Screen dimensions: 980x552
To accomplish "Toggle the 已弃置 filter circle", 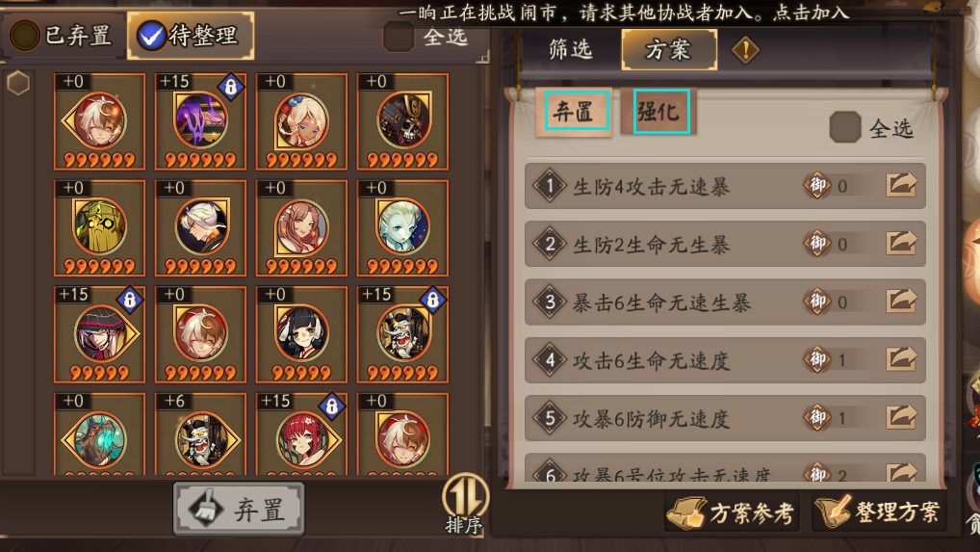I will point(24,36).
